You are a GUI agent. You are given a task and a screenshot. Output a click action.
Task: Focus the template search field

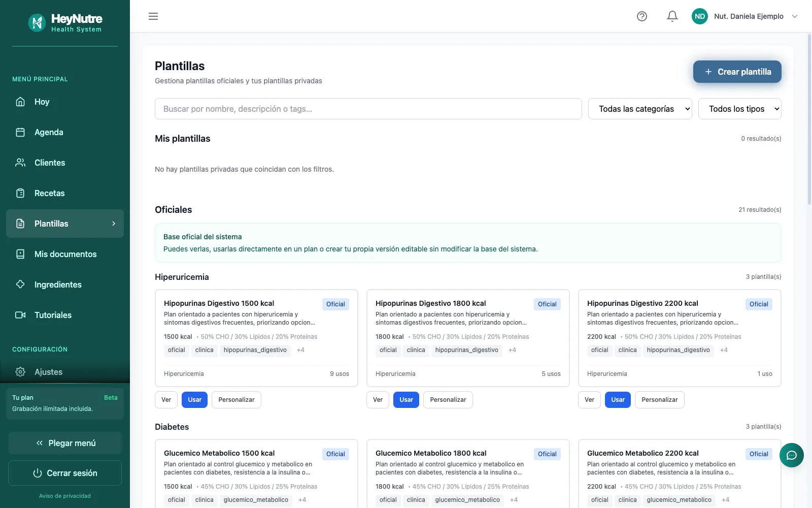click(x=368, y=109)
